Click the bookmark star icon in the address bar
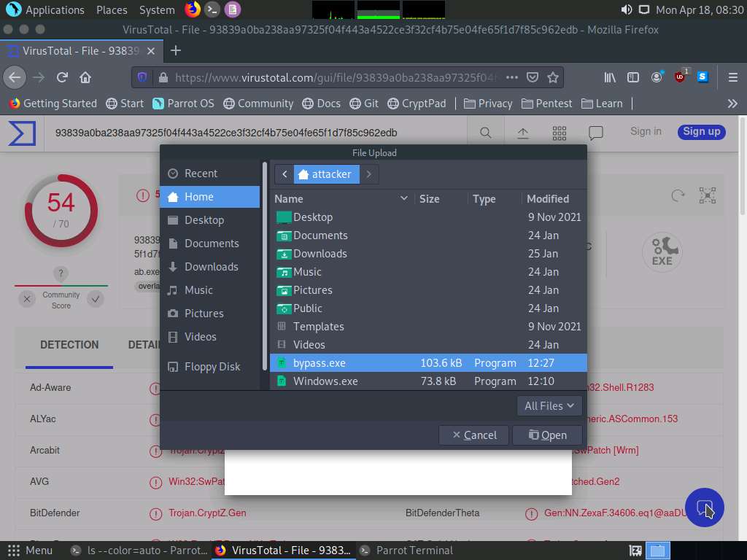Screen dimensions: 747x560 (x=553, y=77)
